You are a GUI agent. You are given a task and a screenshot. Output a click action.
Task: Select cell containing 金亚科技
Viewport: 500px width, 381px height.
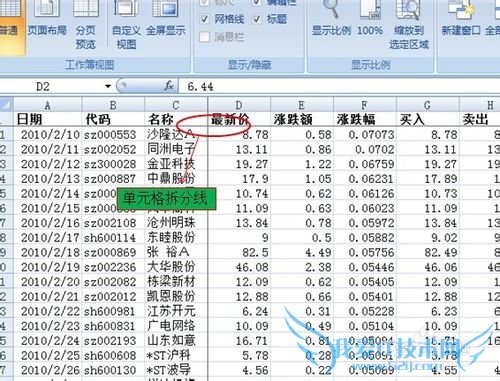pyautogui.click(x=176, y=164)
